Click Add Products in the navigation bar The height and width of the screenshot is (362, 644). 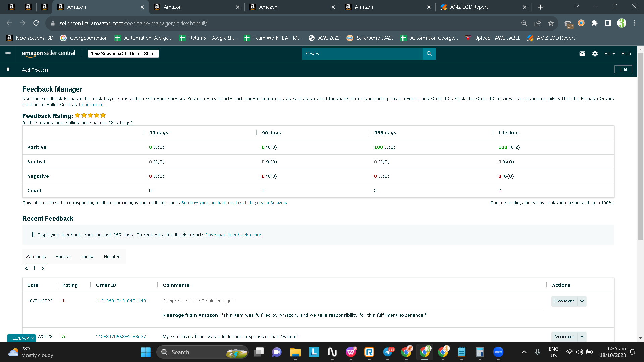click(x=35, y=70)
